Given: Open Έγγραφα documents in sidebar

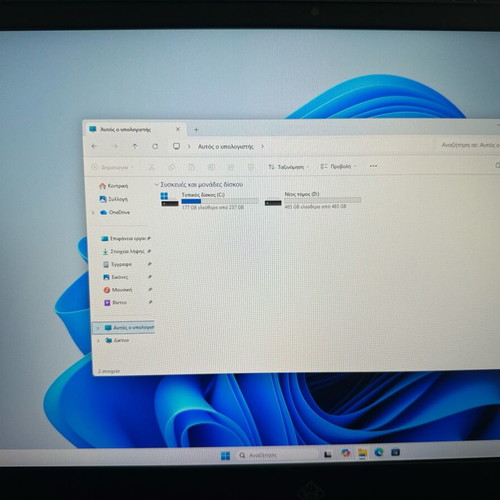Looking at the screenshot, I should tap(117, 264).
